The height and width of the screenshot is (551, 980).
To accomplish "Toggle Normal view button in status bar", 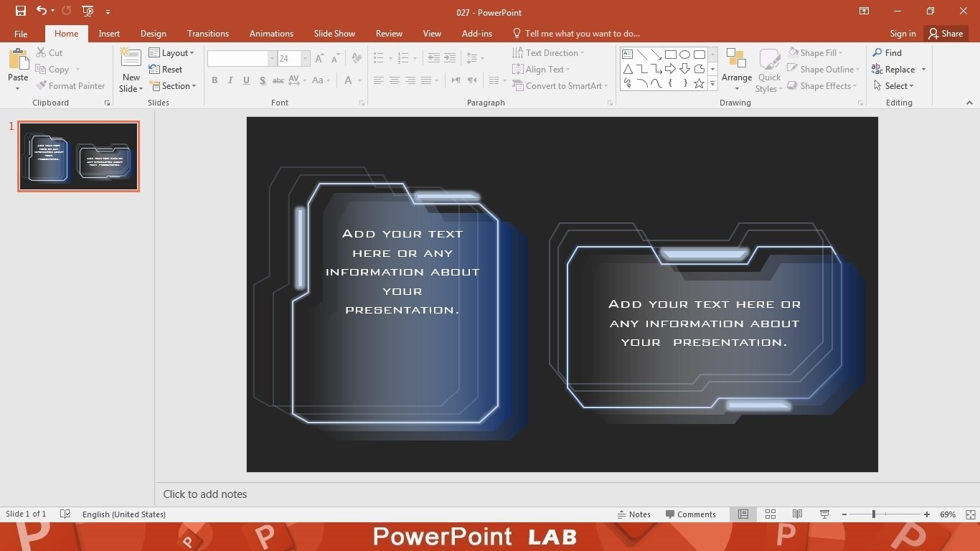I will 743,514.
